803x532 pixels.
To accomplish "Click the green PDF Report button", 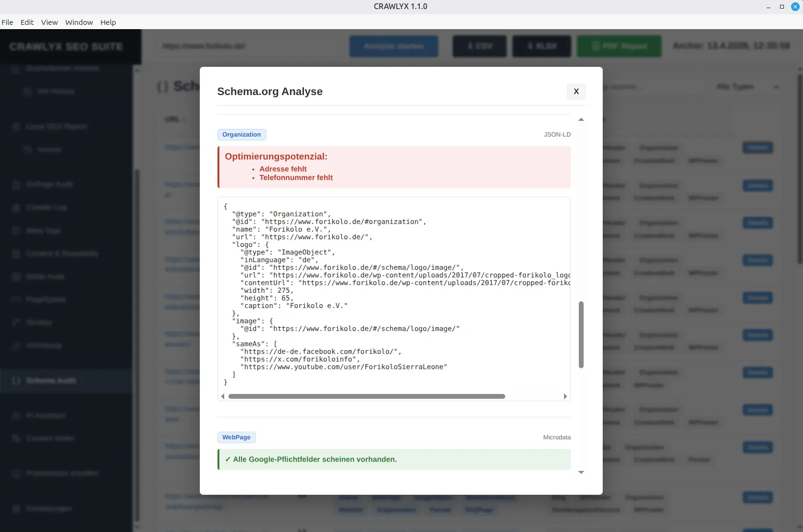I will tap(619, 46).
